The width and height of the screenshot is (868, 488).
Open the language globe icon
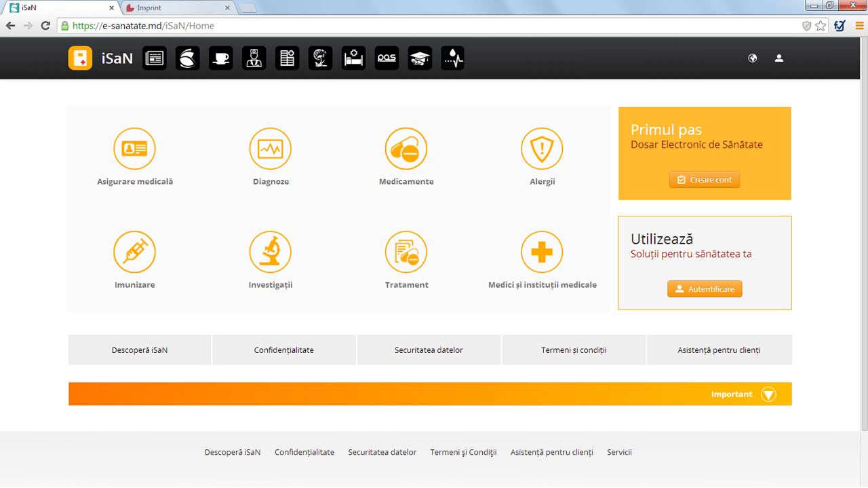pos(753,58)
